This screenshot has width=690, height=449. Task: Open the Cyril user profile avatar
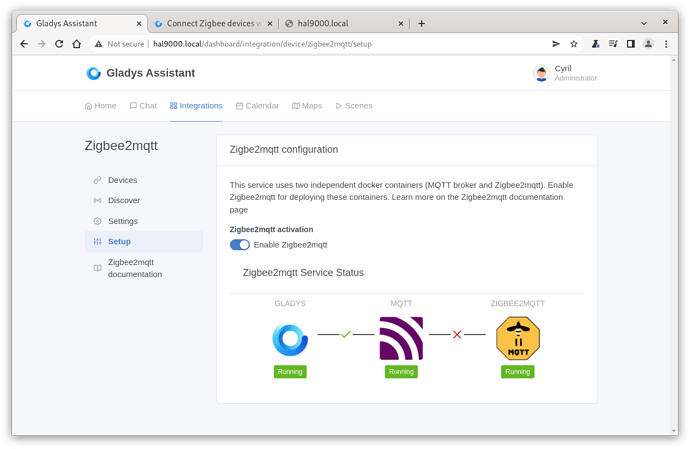point(541,73)
